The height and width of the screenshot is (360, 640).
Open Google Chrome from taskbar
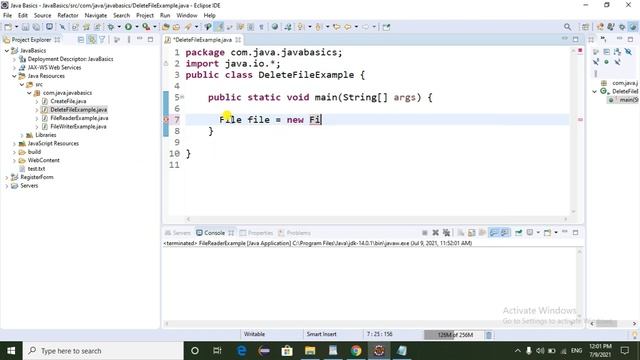coord(356,351)
